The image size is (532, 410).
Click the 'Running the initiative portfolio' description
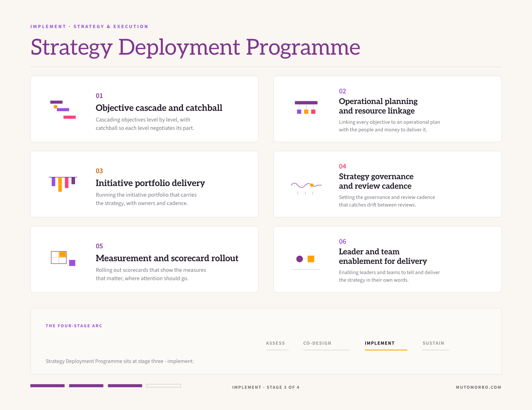(146, 199)
